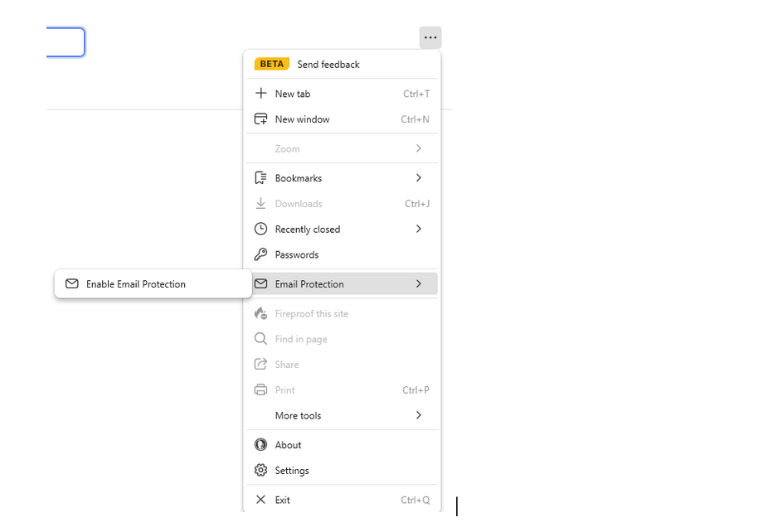Click the yellow BETA badge
This screenshot has height=532, width=768.
[272, 64]
